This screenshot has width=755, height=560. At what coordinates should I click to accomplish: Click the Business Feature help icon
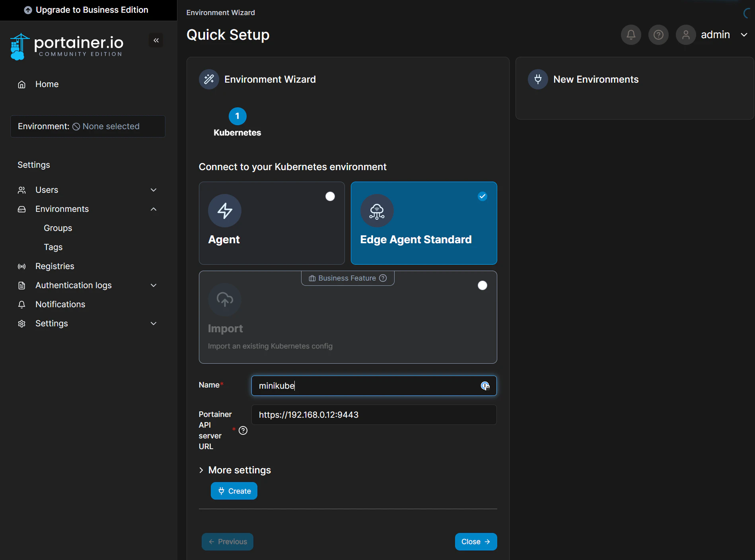(383, 278)
